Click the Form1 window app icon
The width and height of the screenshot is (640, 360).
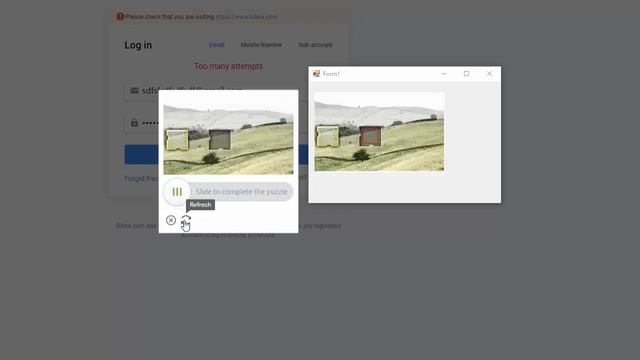pyautogui.click(x=316, y=73)
